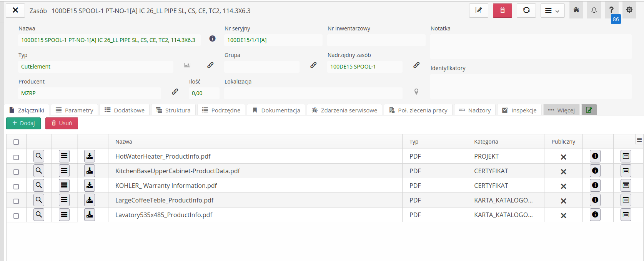Open the home icon in header
644x261 pixels.
pyautogui.click(x=576, y=10)
